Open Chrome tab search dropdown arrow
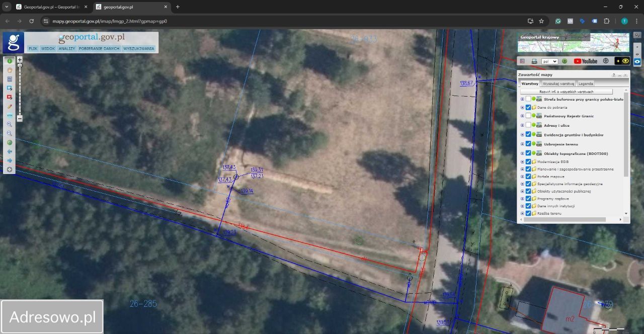The height and width of the screenshot is (334, 644). pyautogui.click(x=7, y=7)
